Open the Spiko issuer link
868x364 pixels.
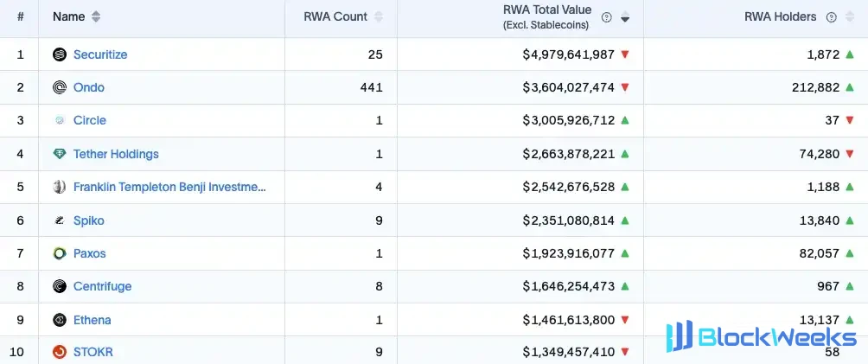tap(88, 220)
